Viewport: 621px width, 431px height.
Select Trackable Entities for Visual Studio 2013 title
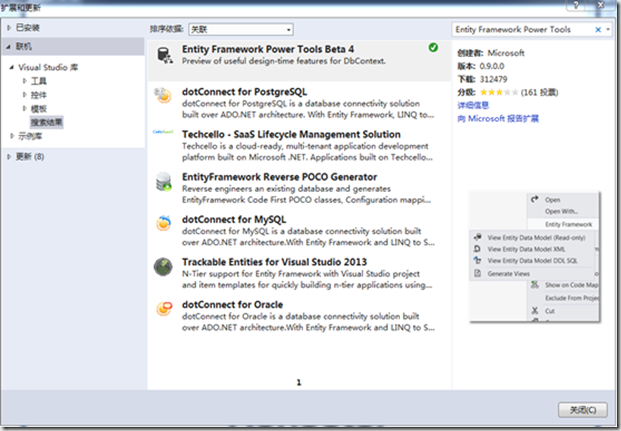point(274,262)
